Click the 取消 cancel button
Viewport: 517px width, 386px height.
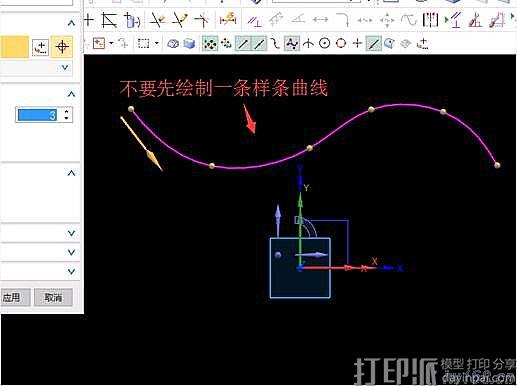coord(53,298)
